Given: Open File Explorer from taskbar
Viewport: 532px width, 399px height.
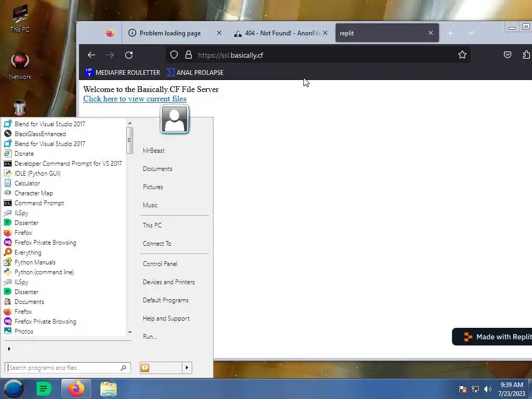Looking at the screenshot, I should [x=109, y=389].
